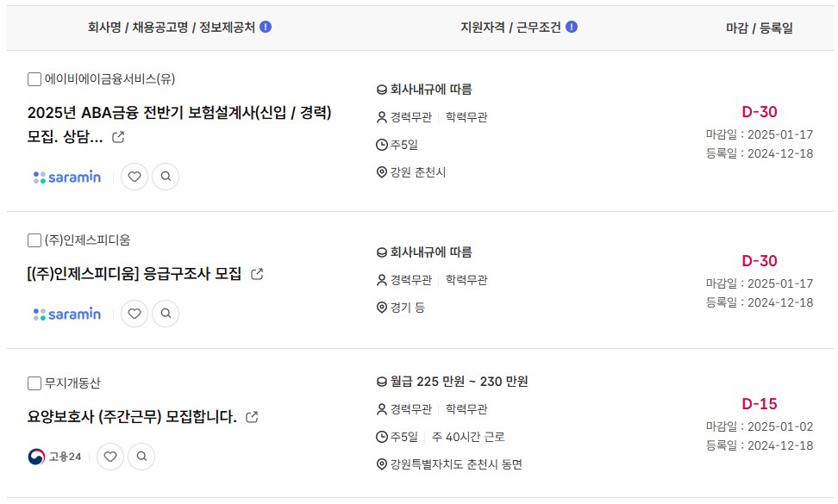Click info icon next to 정보제공처 header
The width and height of the screenshot is (838, 504).
pyautogui.click(x=266, y=27)
